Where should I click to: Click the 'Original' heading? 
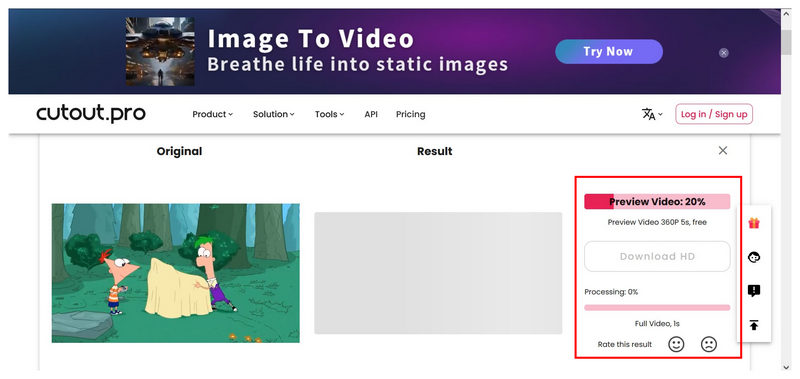(x=179, y=151)
